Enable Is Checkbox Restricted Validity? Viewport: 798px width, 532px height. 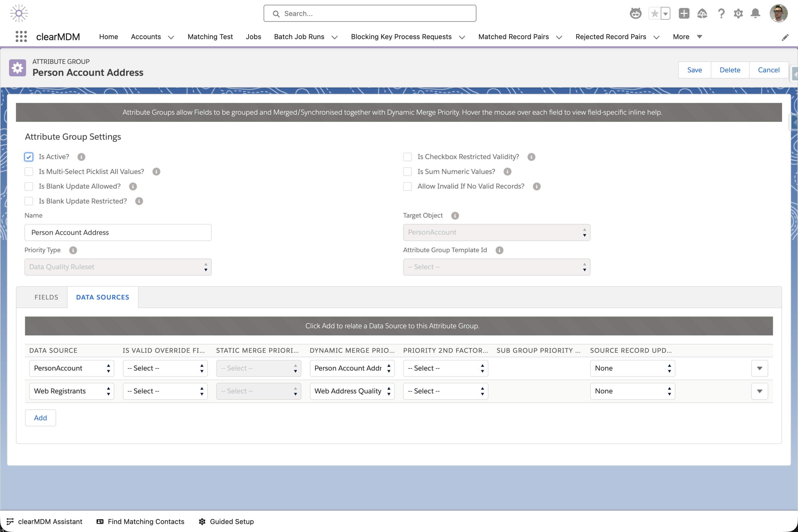click(x=407, y=157)
